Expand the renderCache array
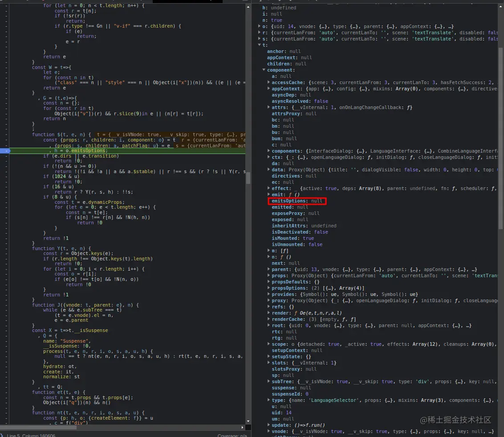This screenshot has width=504, height=437. coord(269,320)
